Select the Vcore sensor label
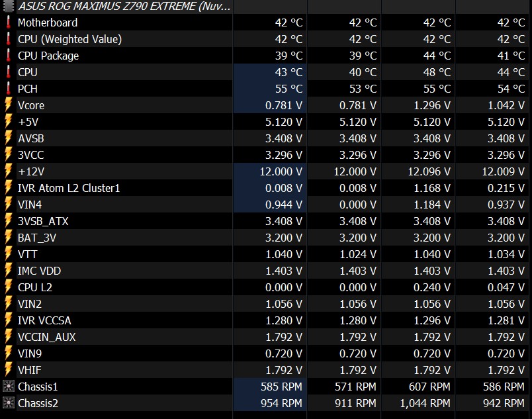The height and width of the screenshot is (419, 532). (31, 105)
